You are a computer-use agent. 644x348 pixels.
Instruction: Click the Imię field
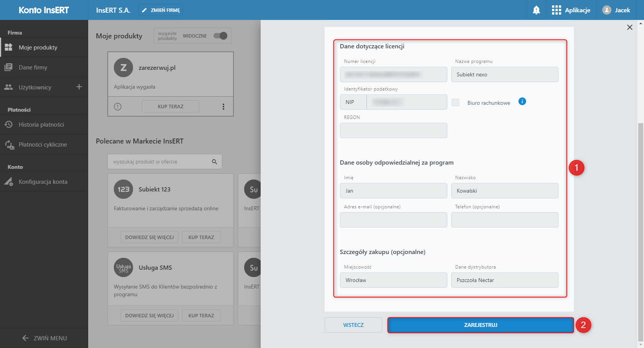pyautogui.click(x=394, y=191)
